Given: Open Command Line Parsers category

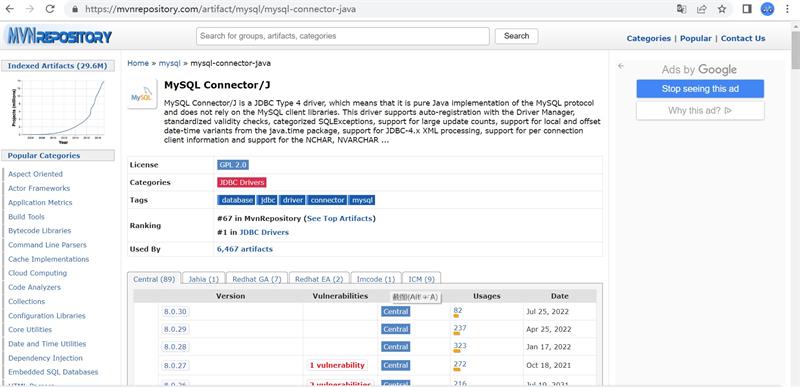Looking at the screenshot, I should [47, 245].
